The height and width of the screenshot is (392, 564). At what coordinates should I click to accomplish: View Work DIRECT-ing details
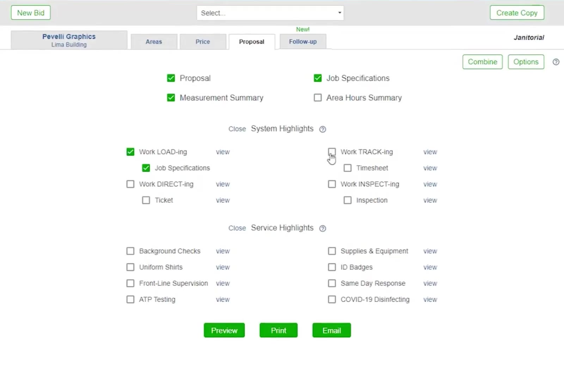coord(223,184)
